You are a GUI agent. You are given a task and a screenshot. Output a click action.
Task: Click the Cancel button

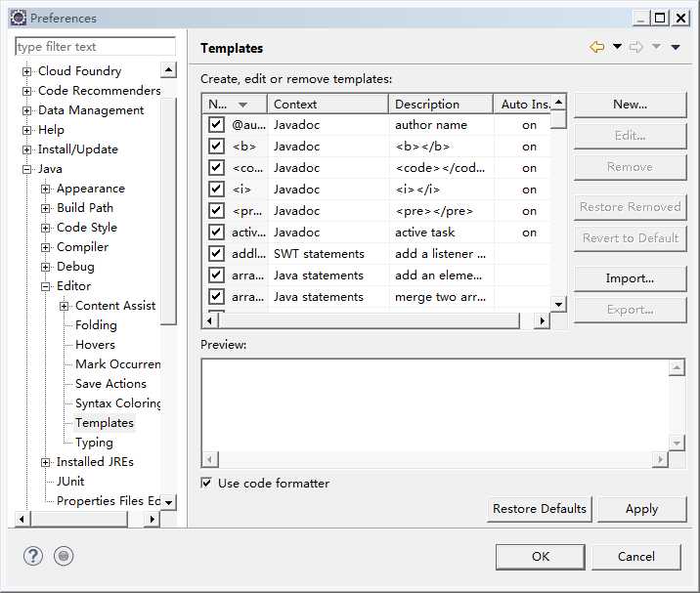coord(636,557)
